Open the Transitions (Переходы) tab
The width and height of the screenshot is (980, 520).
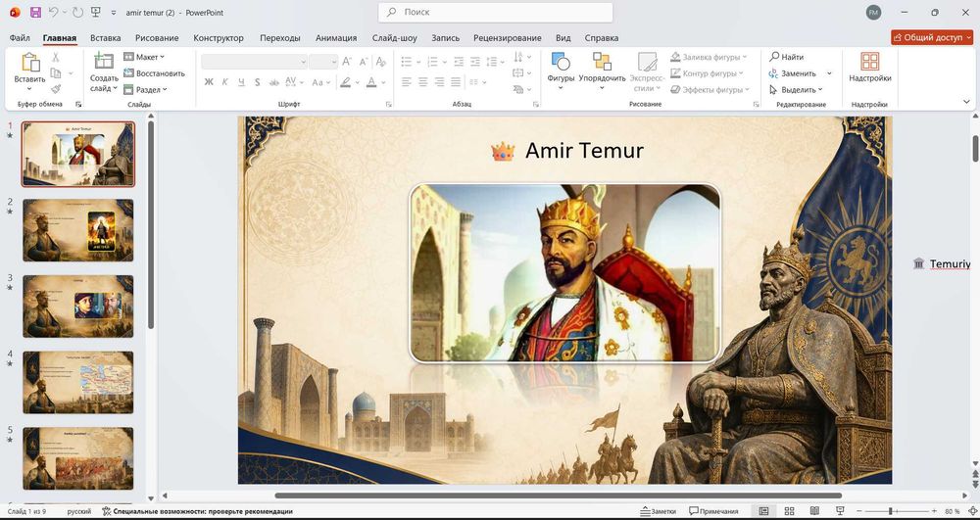280,37
